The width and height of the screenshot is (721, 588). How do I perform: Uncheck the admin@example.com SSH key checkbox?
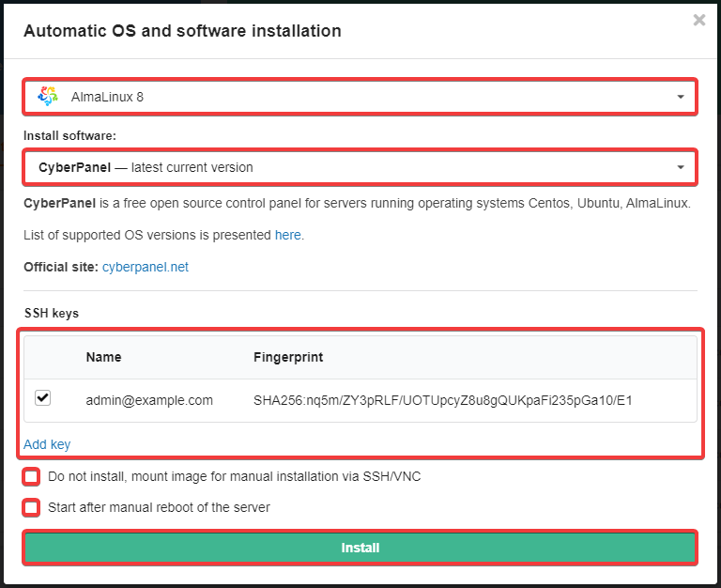click(x=43, y=397)
